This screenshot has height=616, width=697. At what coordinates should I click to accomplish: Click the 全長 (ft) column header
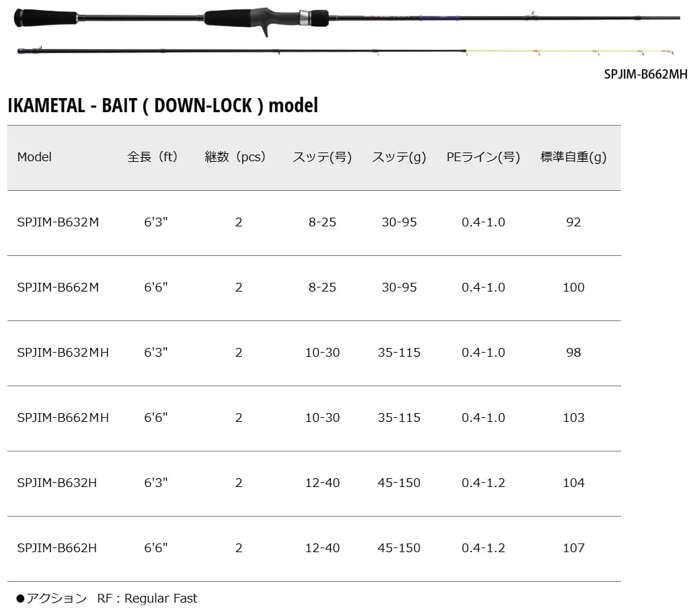coord(152,157)
